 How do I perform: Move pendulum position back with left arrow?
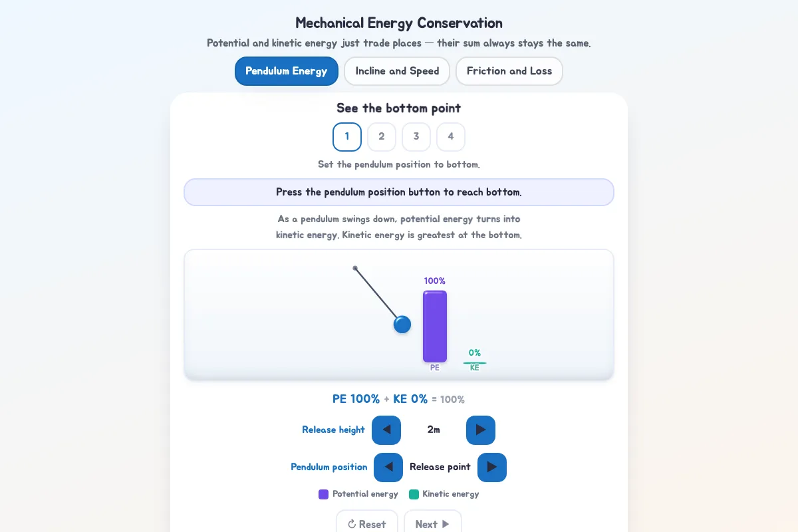coord(388,467)
